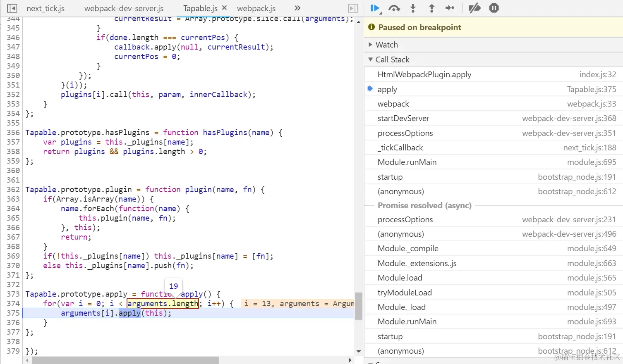This screenshot has width=623, height=364.
Task: Collapse the Call Stack section
Action: pyautogui.click(x=494, y=59)
